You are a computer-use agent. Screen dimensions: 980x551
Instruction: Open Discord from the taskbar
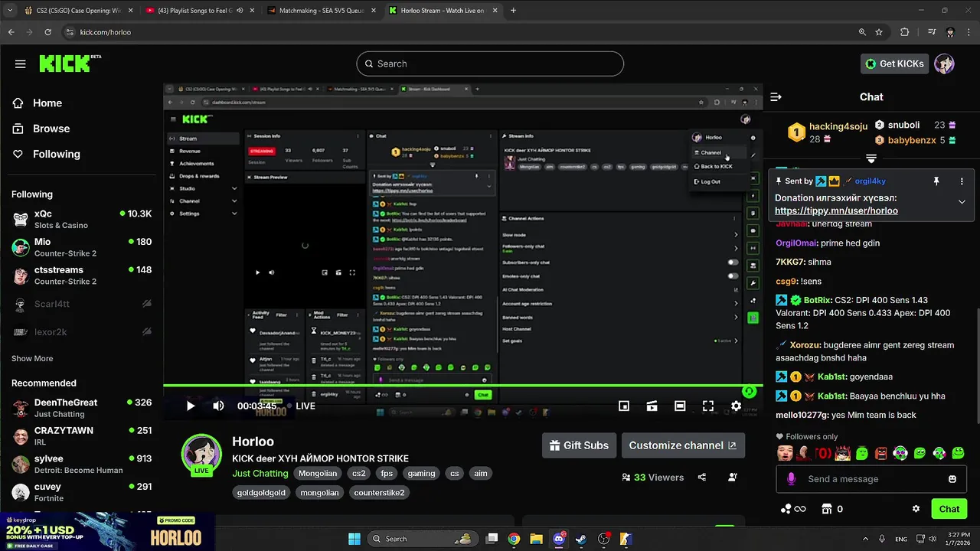(x=558, y=539)
